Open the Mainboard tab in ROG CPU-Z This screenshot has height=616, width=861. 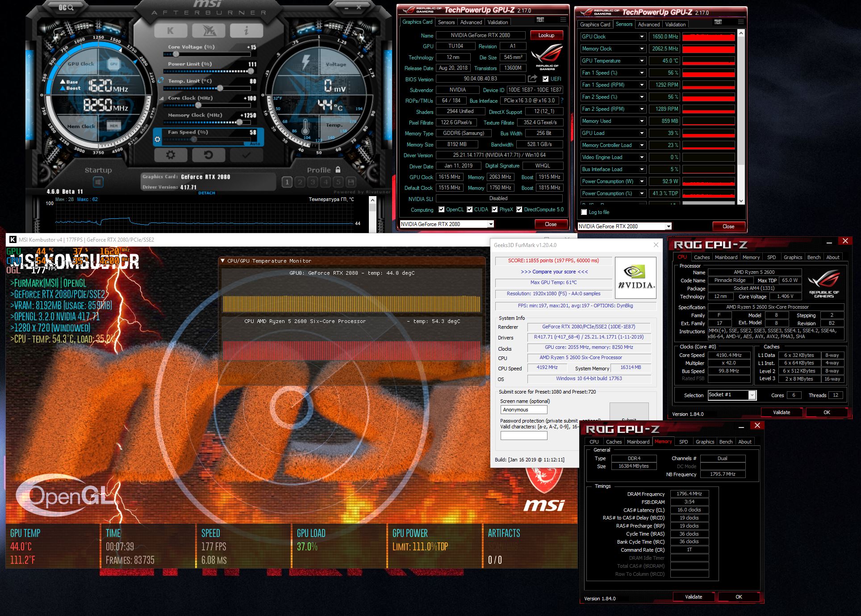726,257
